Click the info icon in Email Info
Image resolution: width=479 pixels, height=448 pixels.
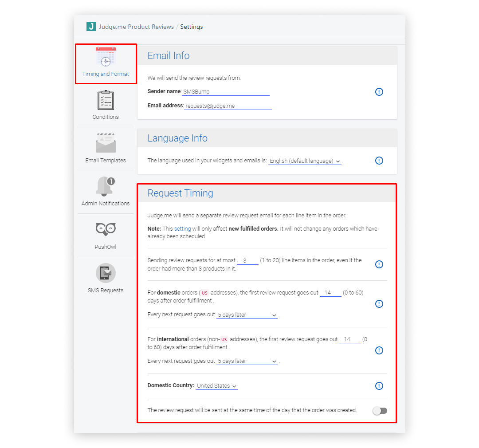pos(379,92)
